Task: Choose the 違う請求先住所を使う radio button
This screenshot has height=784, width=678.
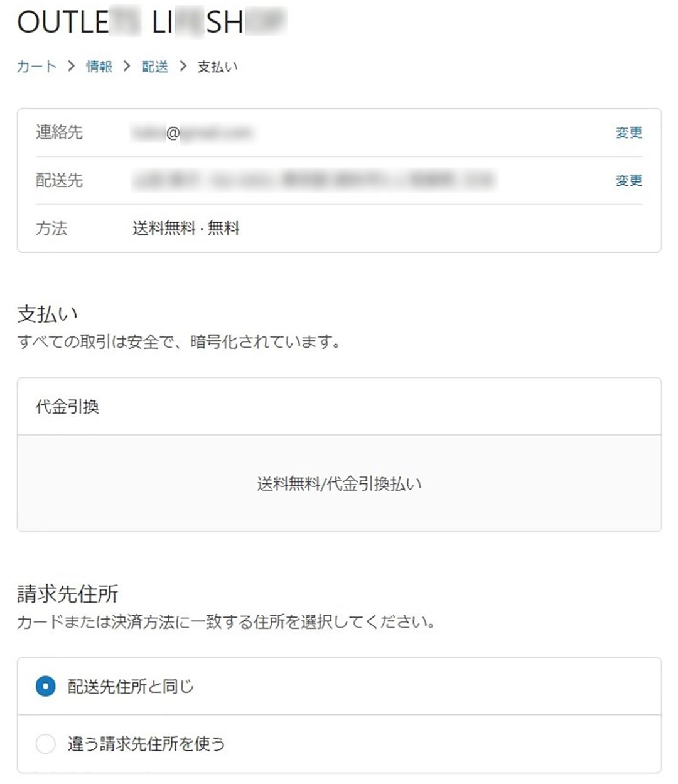Action: tap(46, 744)
